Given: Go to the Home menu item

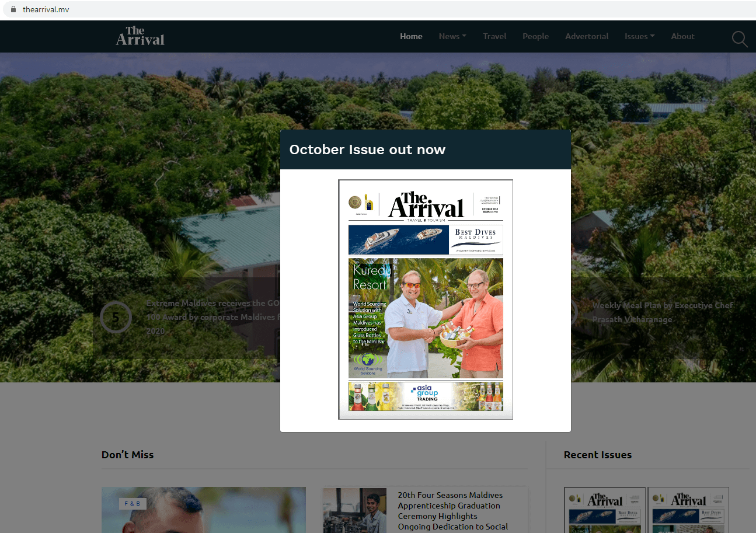Looking at the screenshot, I should (x=411, y=36).
